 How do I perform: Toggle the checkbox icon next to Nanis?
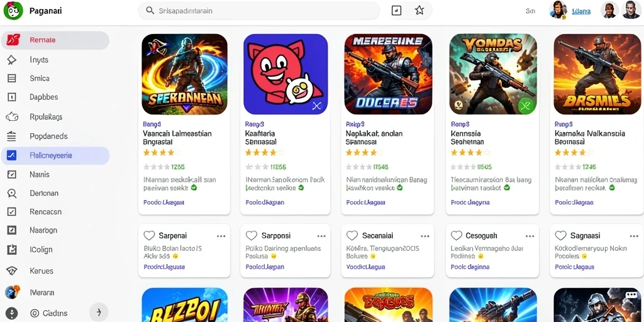point(12,175)
